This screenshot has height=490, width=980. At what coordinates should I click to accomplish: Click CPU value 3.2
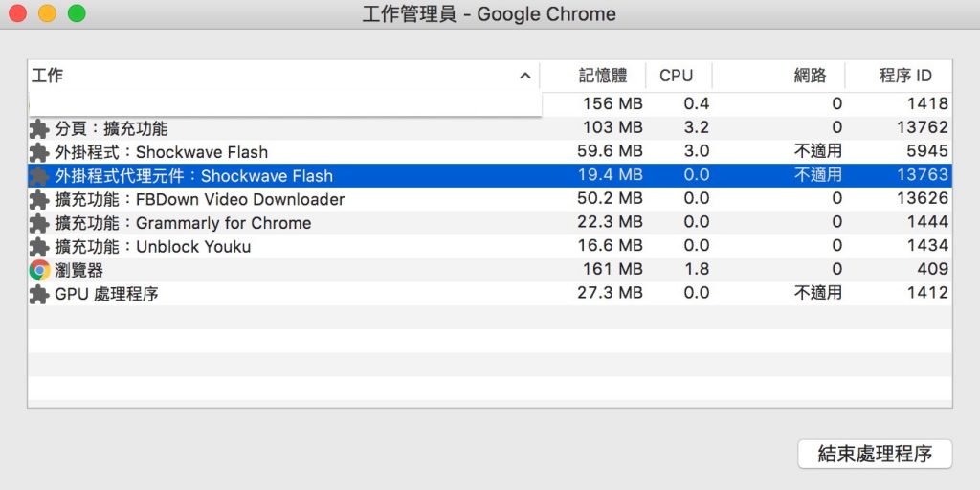697,127
